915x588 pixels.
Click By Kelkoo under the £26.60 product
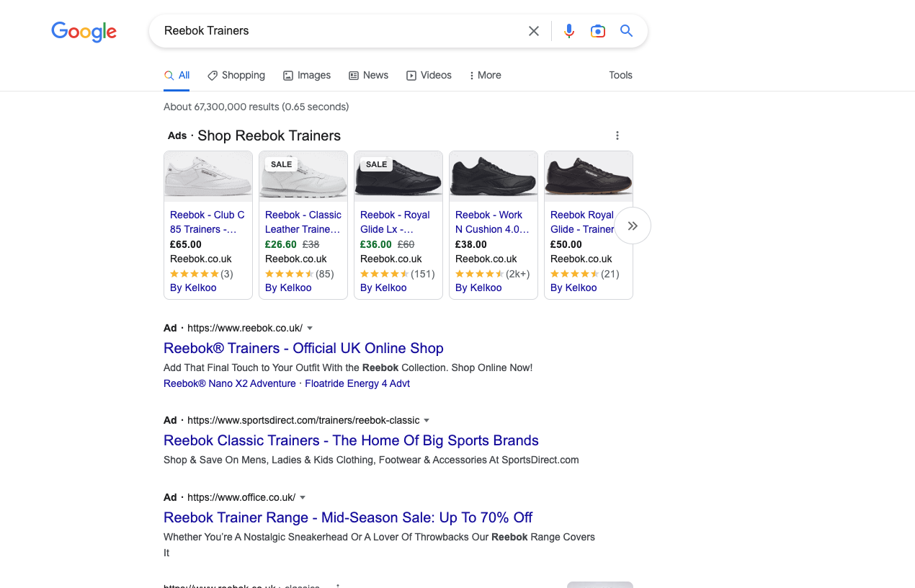[x=288, y=288]
